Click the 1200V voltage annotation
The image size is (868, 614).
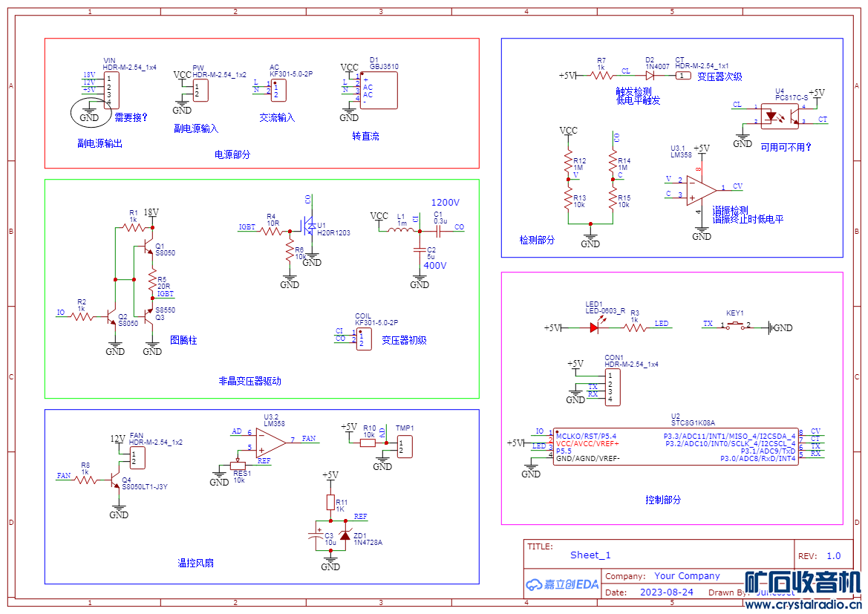pos(446,203)
